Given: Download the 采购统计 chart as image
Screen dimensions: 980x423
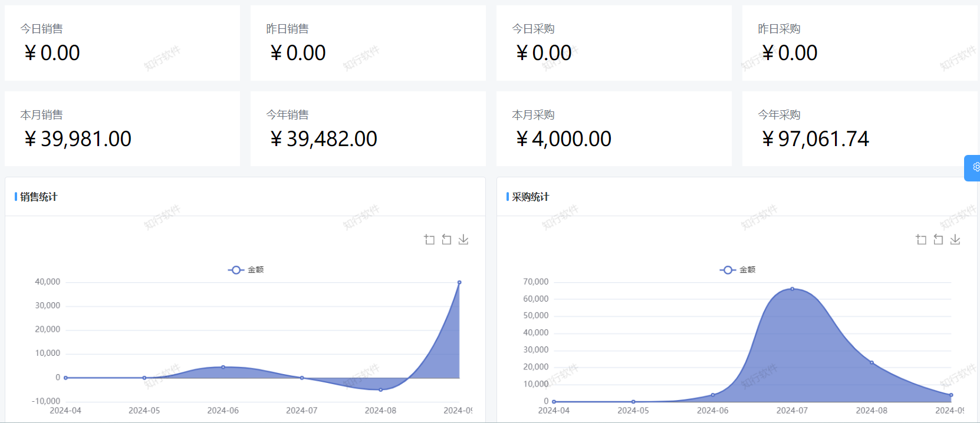Looking at the screenshot, I should click(955, 240).
